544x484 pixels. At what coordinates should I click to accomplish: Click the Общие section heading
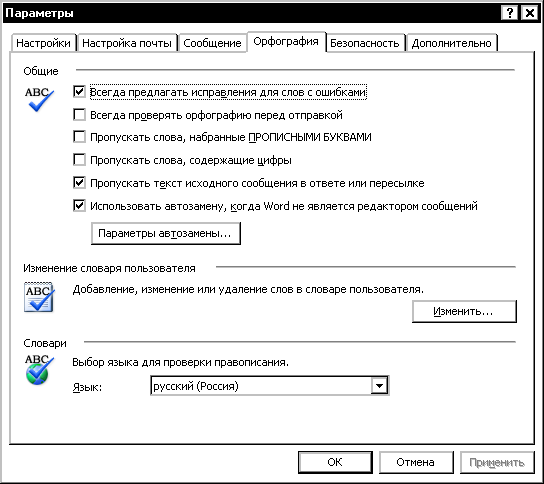point(41,71)
